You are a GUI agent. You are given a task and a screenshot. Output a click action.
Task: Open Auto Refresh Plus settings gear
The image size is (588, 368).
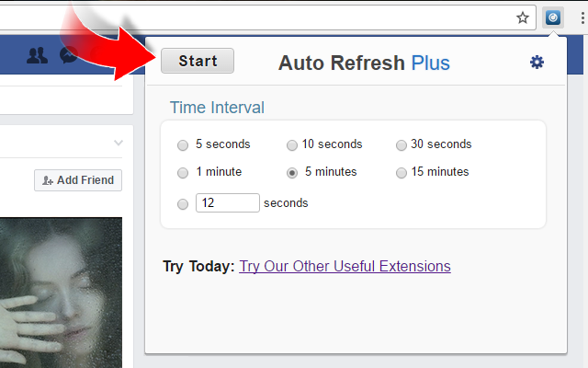pos(537,62)
